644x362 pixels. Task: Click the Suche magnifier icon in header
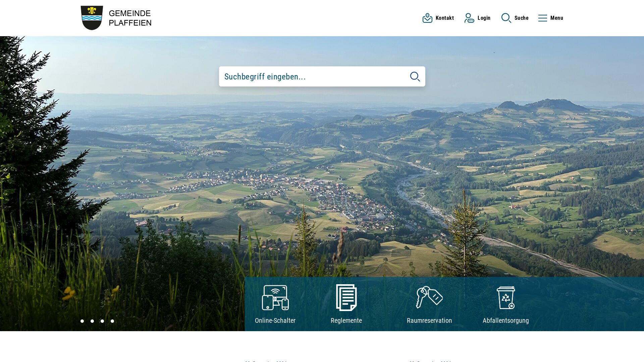coord(506,18)
